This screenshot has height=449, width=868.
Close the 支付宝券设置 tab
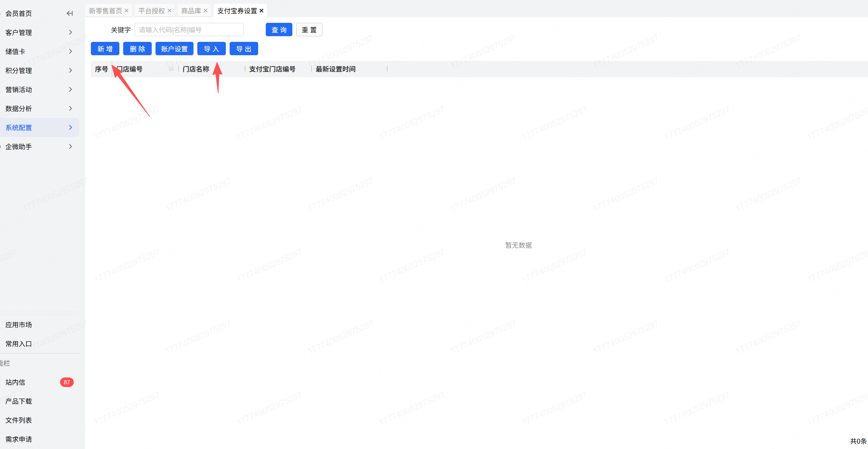pyautogui.click(x=262, y=11)
